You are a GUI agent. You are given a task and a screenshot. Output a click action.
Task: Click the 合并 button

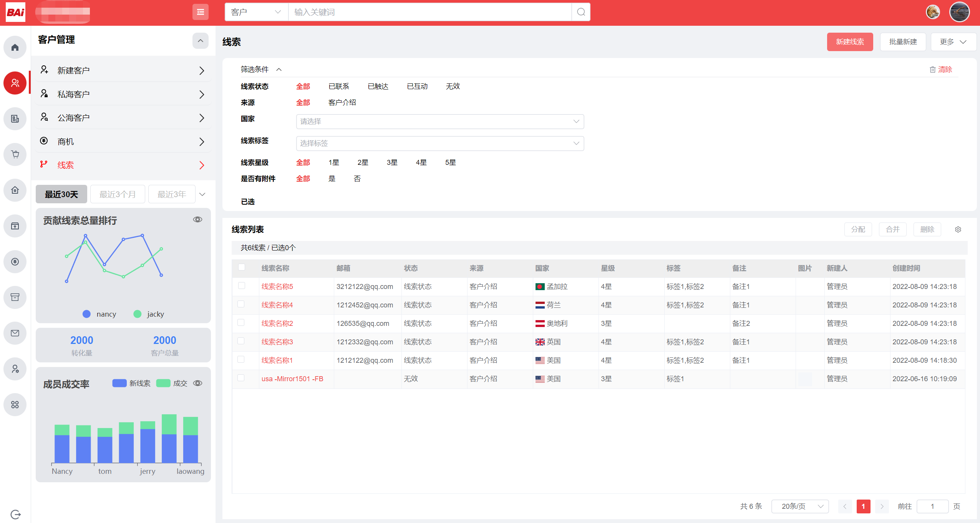pyautogui.click(x=892, y=229)
